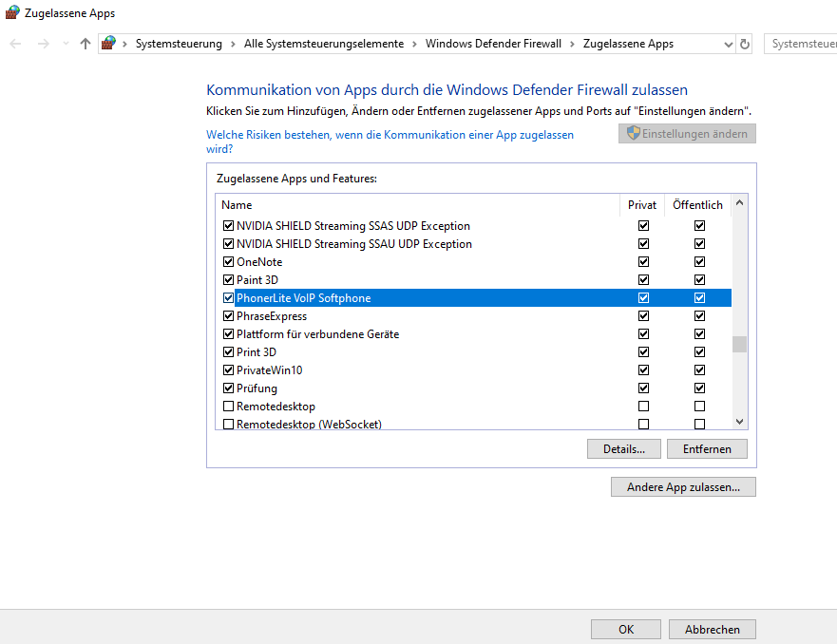Enable Privat for Remotedesktop row
Image resolution: width=837 pixels, height=644 pixels.
click(644, 406)
